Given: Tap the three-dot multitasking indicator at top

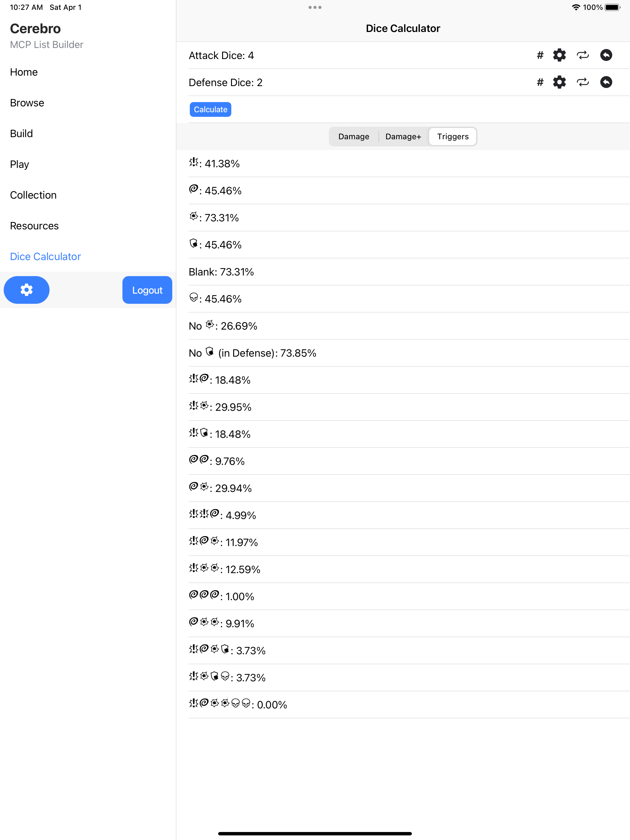Looking at the screenshot, I should [315, 7].
